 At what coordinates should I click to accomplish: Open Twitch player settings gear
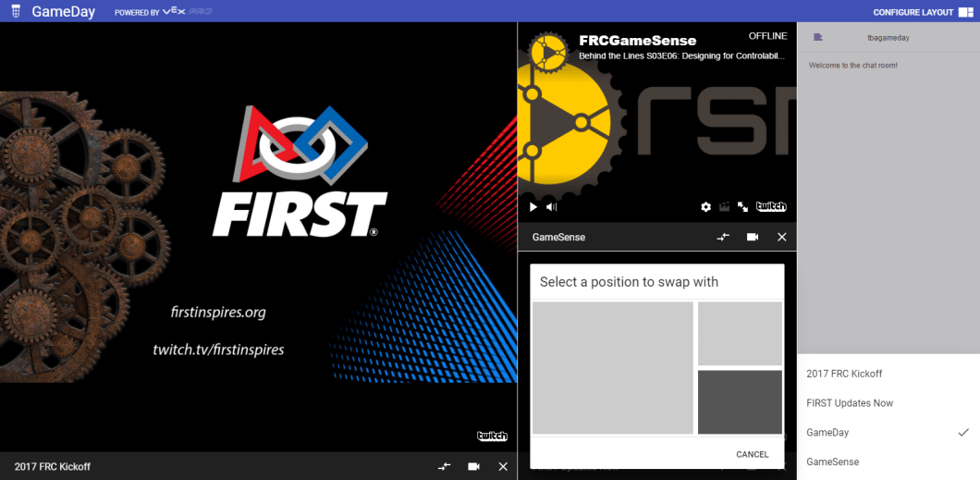[x=706, y=207]
